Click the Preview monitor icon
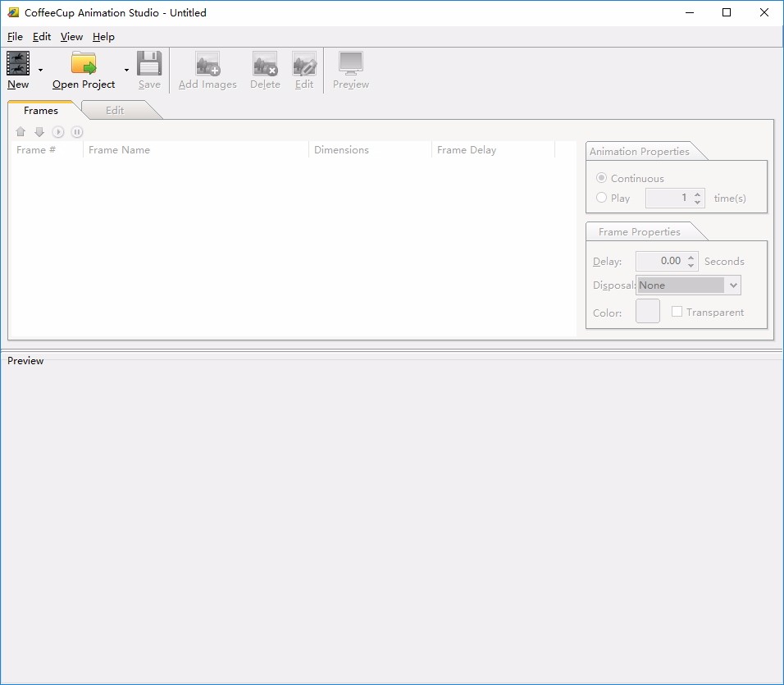The width and height of the screenshot is (784, 685). [350, 63]
